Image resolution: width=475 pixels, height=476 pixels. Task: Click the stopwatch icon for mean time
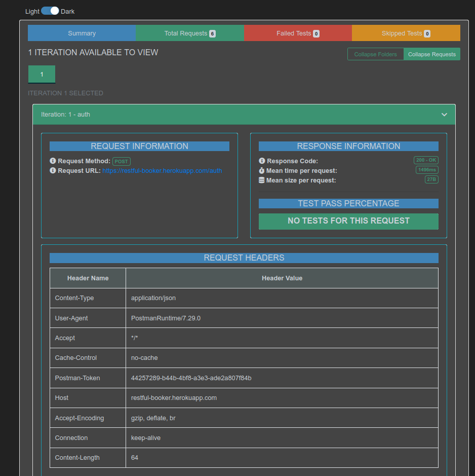pyautogui.click(x=262, y=171)
